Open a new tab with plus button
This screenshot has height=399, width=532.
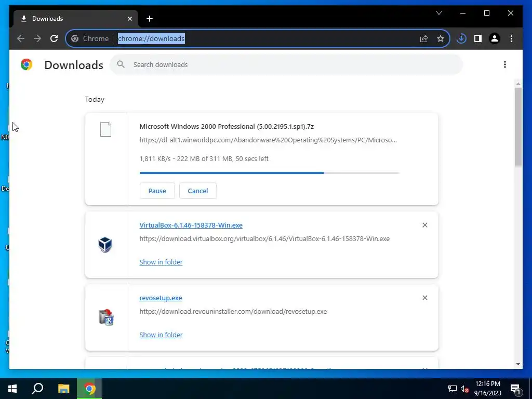click(x=150, y=19)
